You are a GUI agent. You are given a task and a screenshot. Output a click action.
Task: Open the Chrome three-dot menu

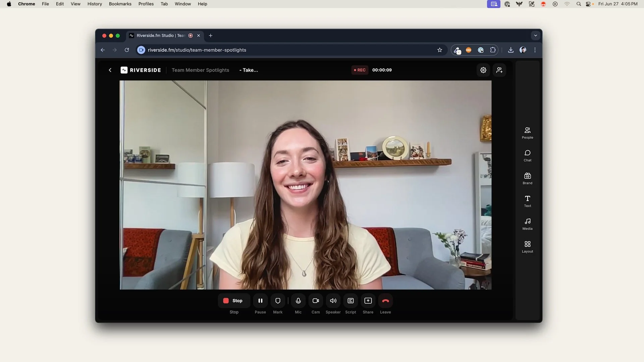(535, 50)
